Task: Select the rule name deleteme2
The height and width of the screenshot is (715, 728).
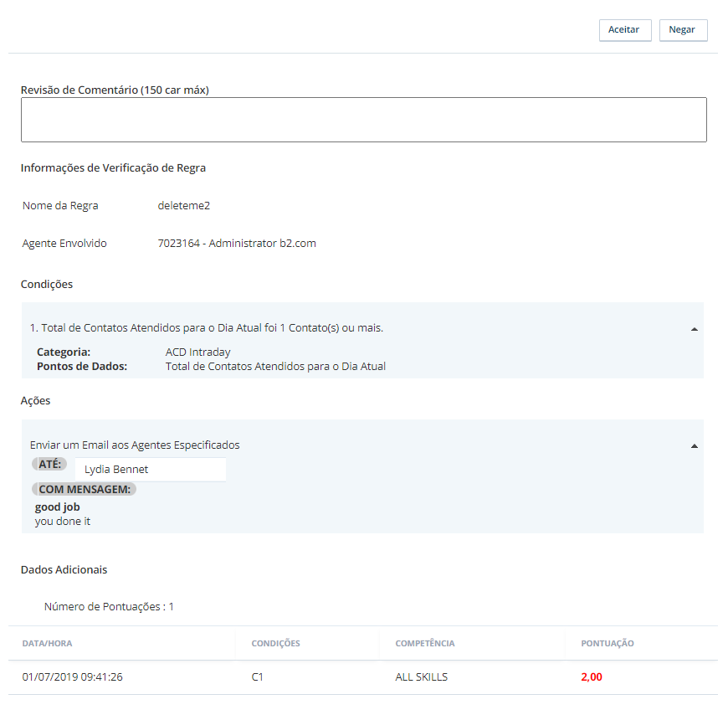Action: tap(184, 205)
